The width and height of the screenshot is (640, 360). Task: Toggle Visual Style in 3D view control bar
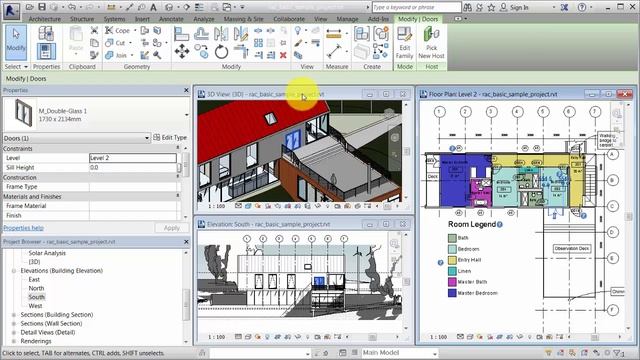[x=248, y=206]
